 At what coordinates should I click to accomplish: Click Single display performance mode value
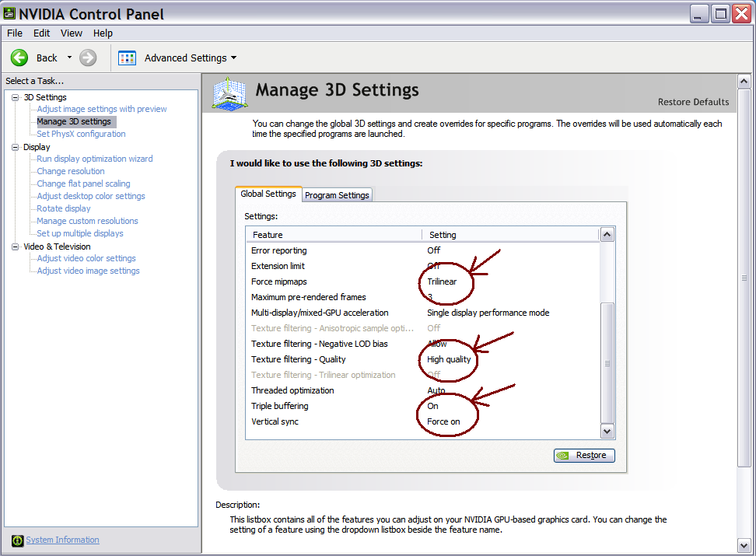488,313
